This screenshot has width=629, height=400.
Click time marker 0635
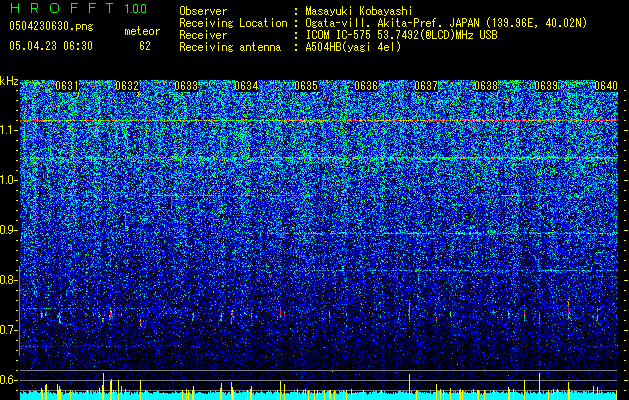[x=306, y=86]
